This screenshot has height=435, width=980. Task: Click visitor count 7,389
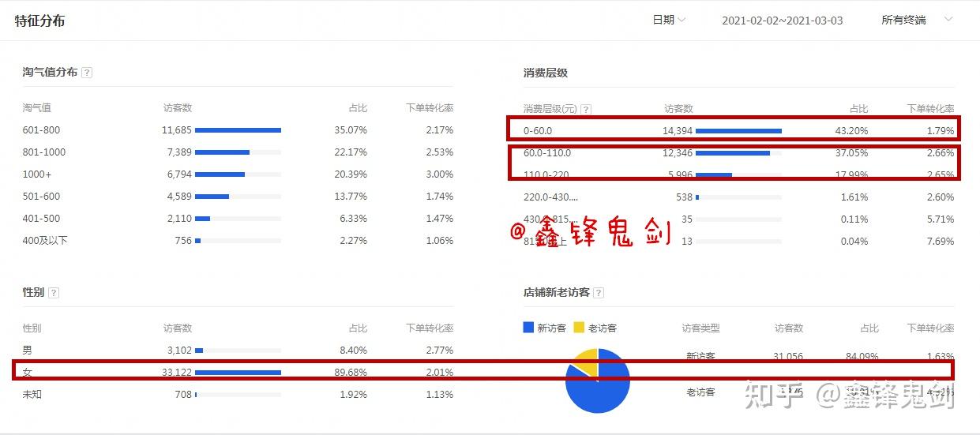179,152
